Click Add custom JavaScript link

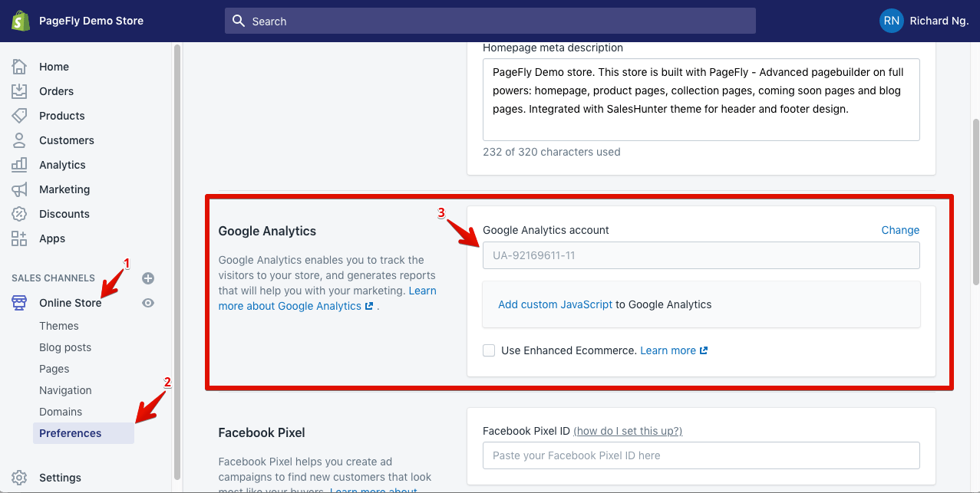[556, 304]
